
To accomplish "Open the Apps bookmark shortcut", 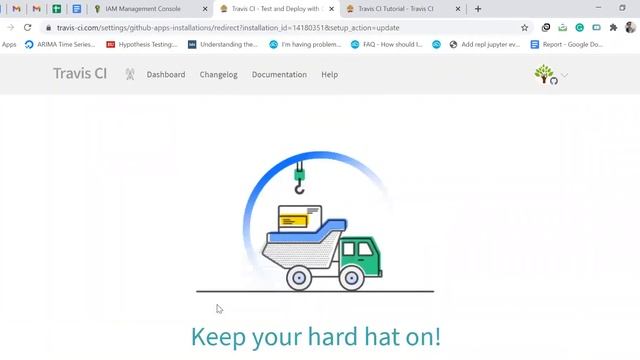I will pyautogui.click(x=9, y=44).
